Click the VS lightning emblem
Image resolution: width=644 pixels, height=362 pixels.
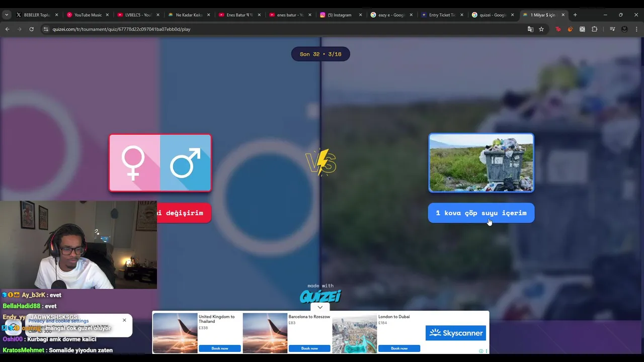(320, 162)
